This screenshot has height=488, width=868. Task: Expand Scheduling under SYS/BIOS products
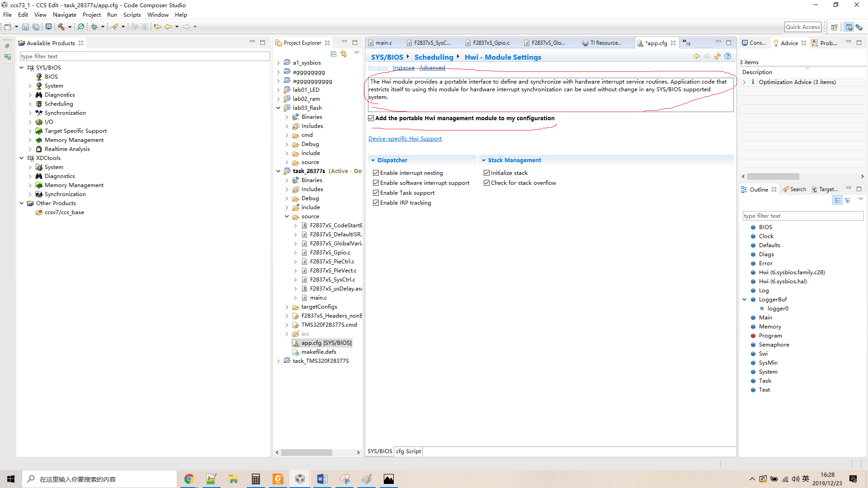(30, 104)
